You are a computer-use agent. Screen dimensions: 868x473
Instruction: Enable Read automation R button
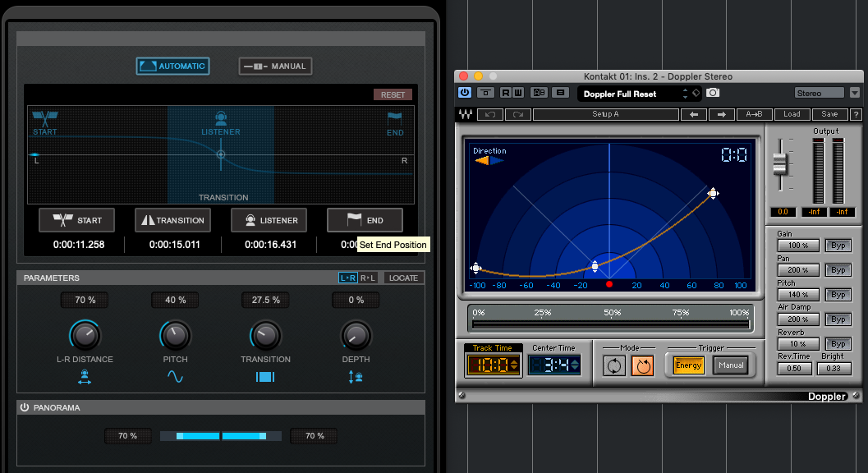click(505, 93)
